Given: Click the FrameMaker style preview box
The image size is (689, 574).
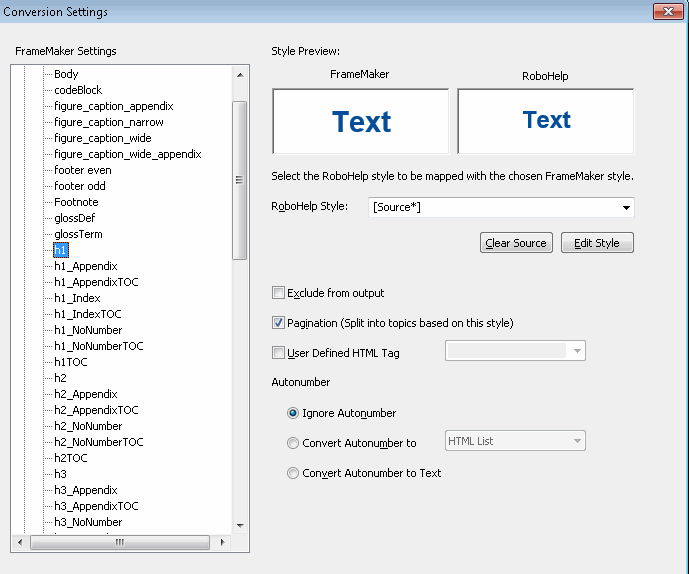Looking at the screenshot, I should pos(361,121).
